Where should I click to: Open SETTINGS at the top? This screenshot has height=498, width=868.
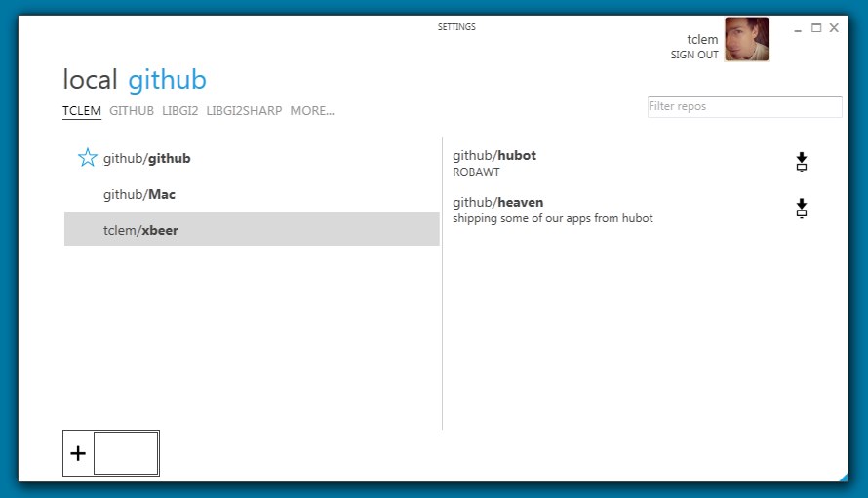coord(456,27)
